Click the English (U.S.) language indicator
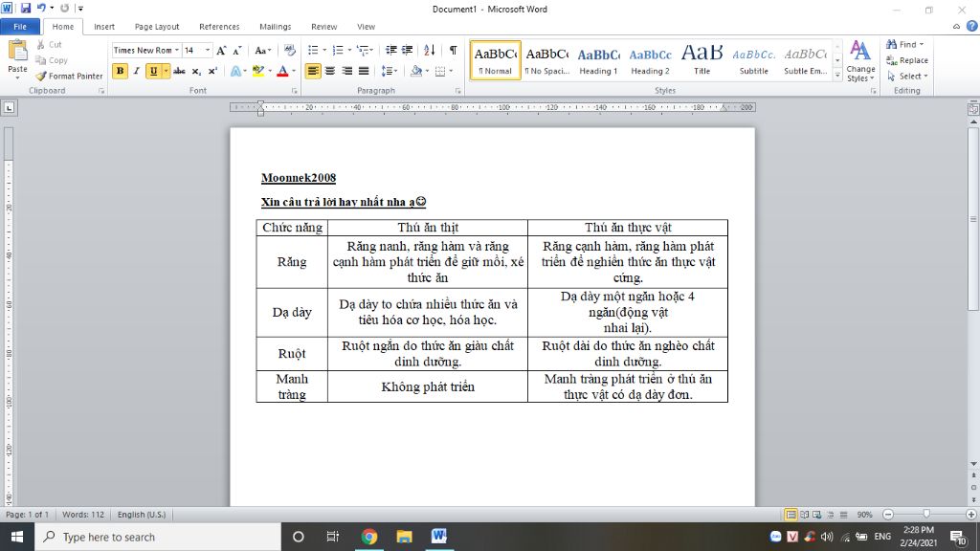980x551 pixels. (x=142, y=515)
